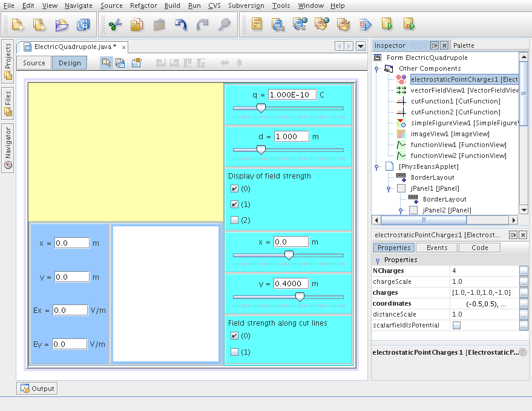Click the Save All toolbar icon

click(x=84, y=25)
